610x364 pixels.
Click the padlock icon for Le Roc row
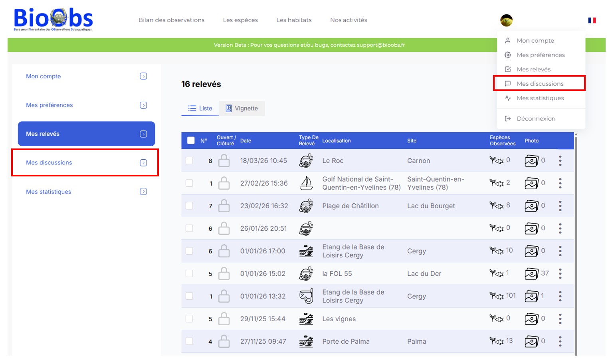(224, 161)
